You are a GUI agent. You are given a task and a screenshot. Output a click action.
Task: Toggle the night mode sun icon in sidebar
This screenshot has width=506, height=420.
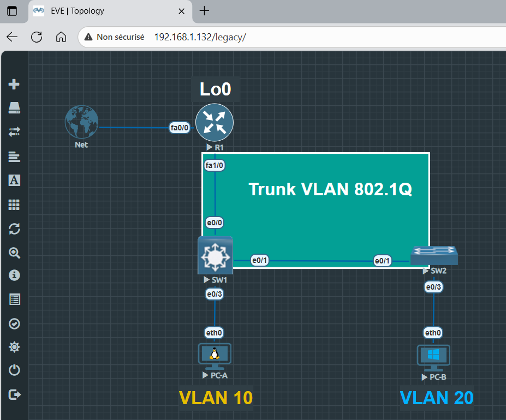pyautogui.click(x=15, y=347)
